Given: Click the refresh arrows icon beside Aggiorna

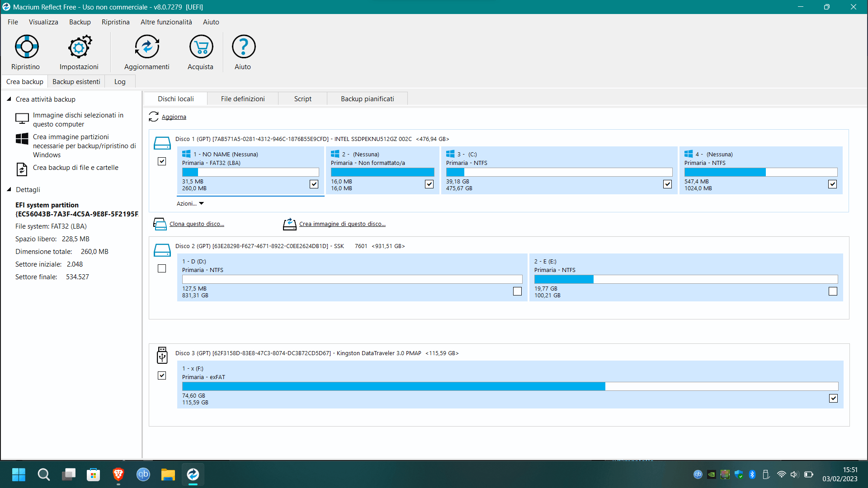Looking at the screenshot, I should [x=154, y=117].
